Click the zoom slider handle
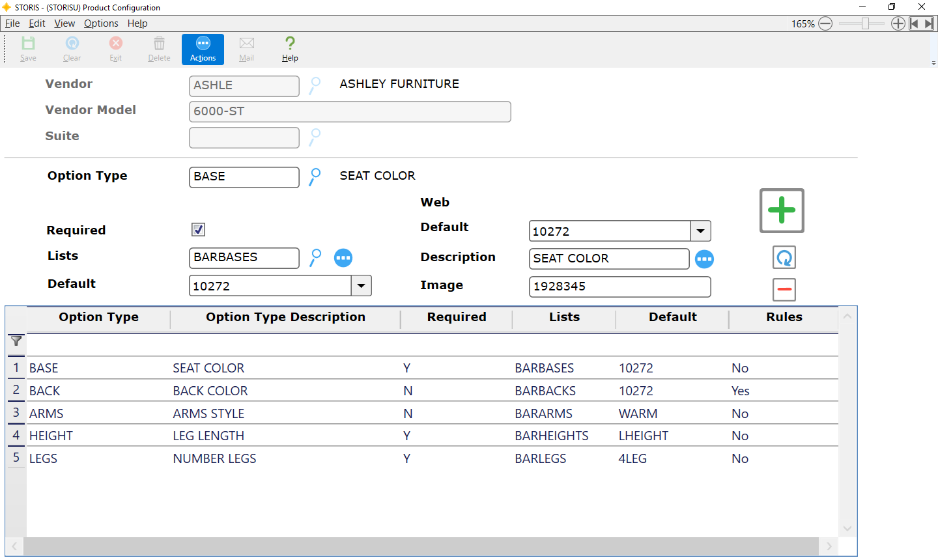The image size is (938, 560). pos(865,23)
